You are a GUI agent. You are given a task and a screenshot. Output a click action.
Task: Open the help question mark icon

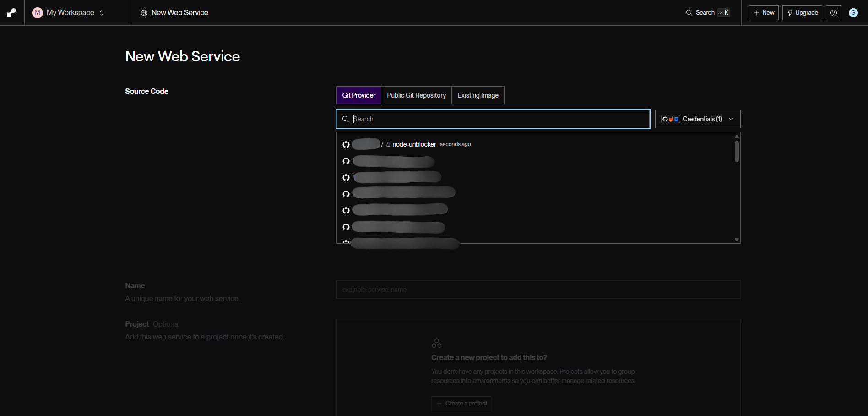[834, 13]
